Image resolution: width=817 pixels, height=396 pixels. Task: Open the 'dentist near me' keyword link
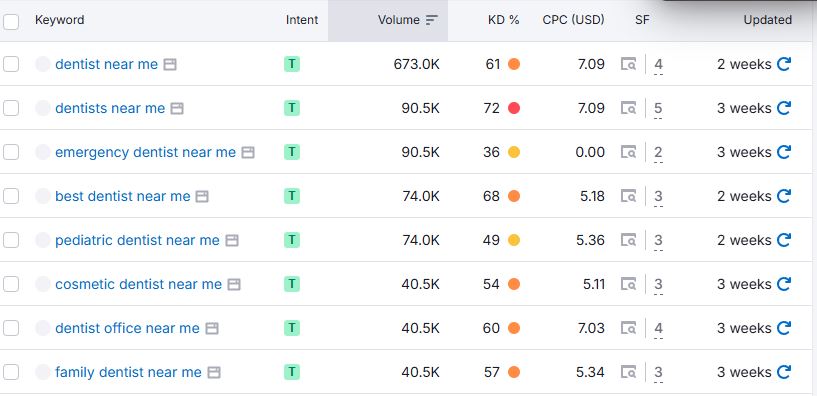[106, 64]
